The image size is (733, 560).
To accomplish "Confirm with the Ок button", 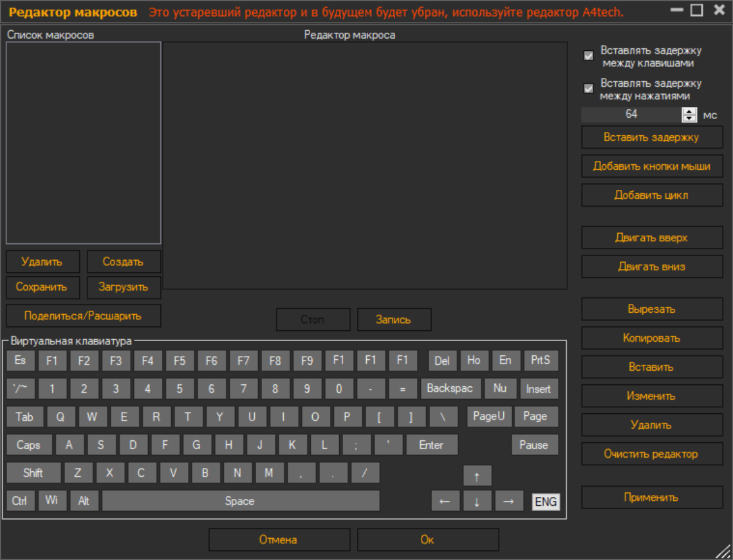I will point(428,540).
